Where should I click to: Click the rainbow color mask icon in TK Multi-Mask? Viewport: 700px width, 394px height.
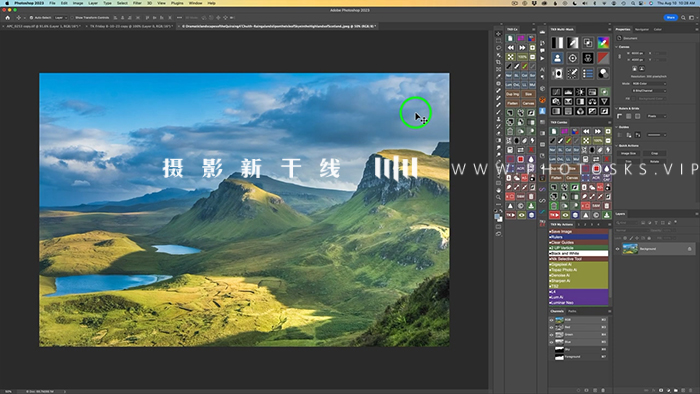603,43
